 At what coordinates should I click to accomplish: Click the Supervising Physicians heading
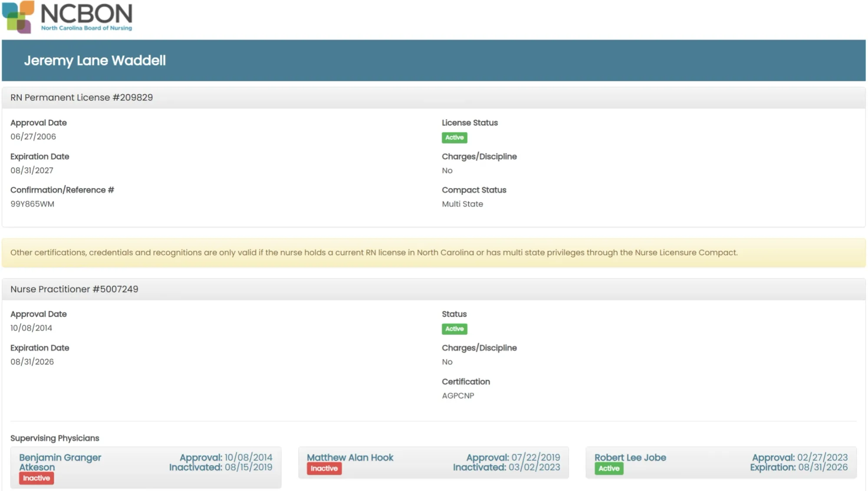55,438
